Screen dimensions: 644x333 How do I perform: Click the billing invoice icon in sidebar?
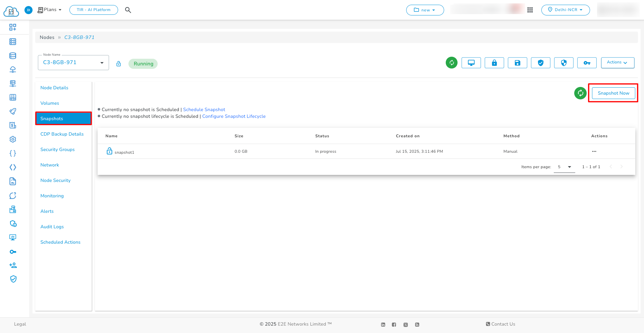[13, 125]
